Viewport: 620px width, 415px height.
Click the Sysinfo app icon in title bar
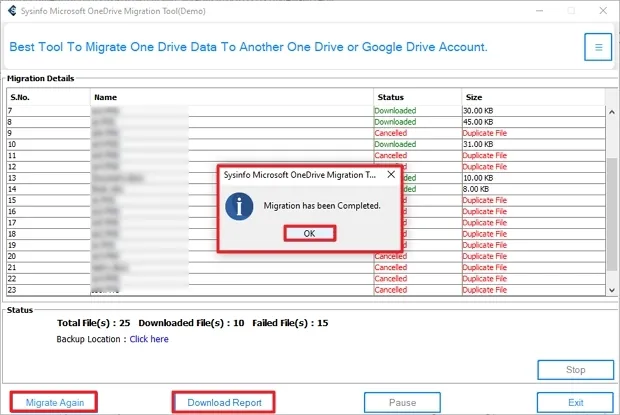click(11, 10)
